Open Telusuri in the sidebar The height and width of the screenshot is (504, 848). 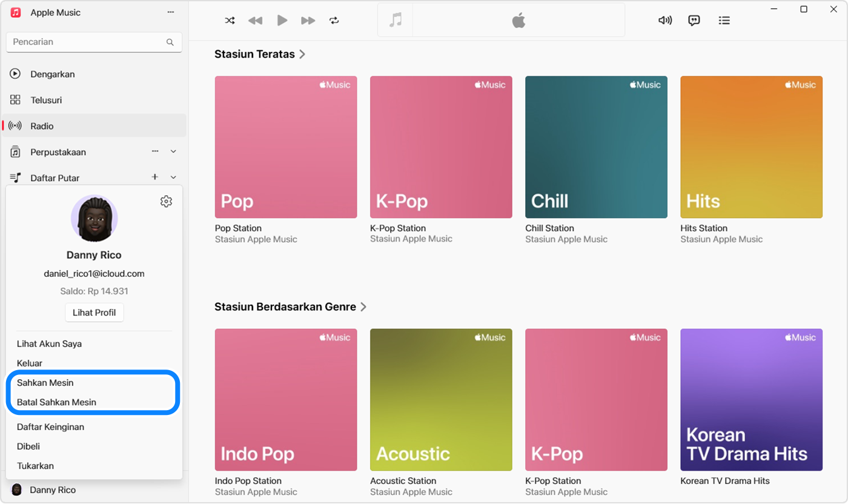point(94,100)
